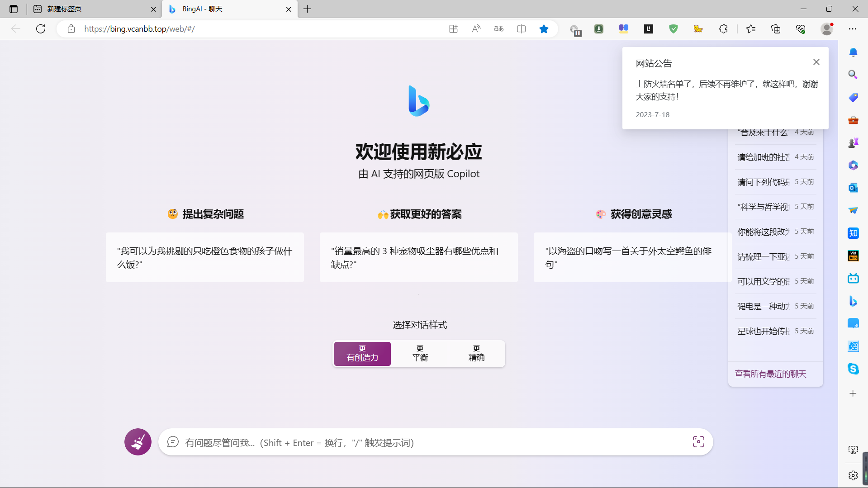Screen dimensions: 868x488
Task: Click 查看所有最近的聊天 link
Action: 770,374
